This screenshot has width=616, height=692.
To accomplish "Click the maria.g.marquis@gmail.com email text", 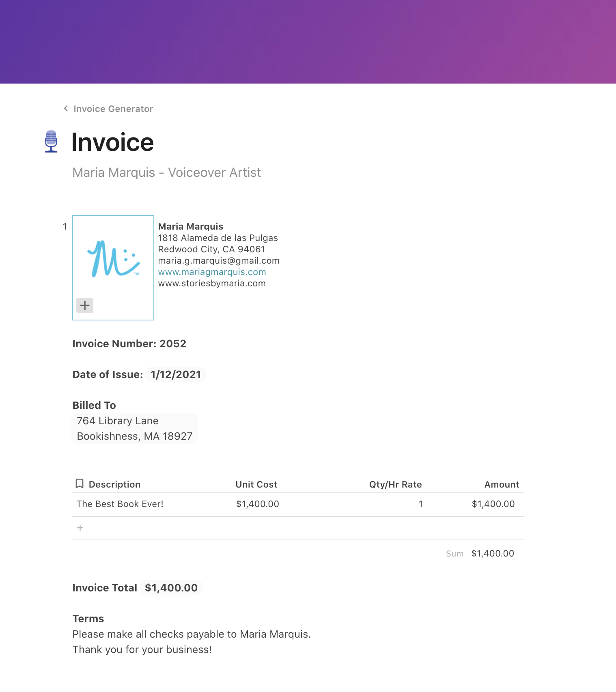I will click(219, 261).
